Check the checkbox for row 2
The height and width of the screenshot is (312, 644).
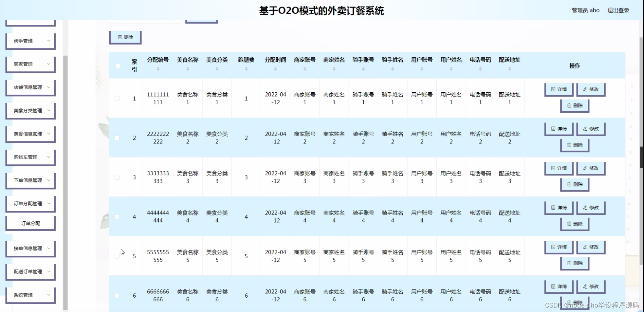point(118,137)
